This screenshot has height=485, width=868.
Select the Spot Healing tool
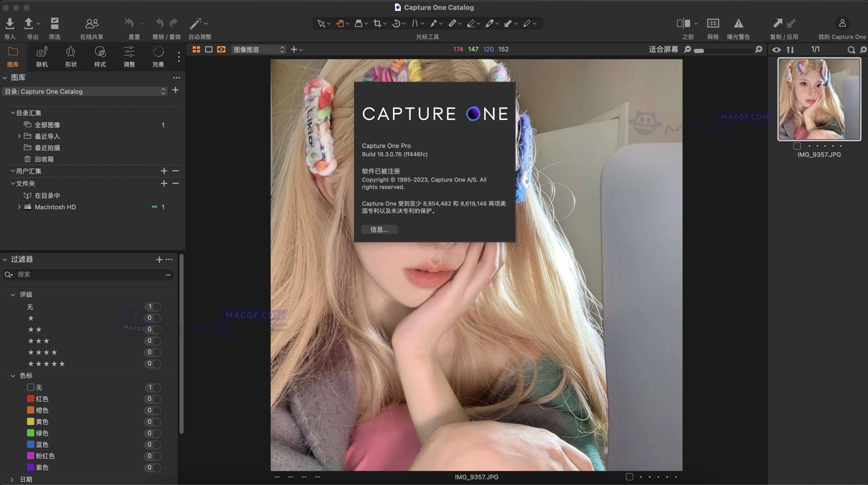click(x=453, y=23)
